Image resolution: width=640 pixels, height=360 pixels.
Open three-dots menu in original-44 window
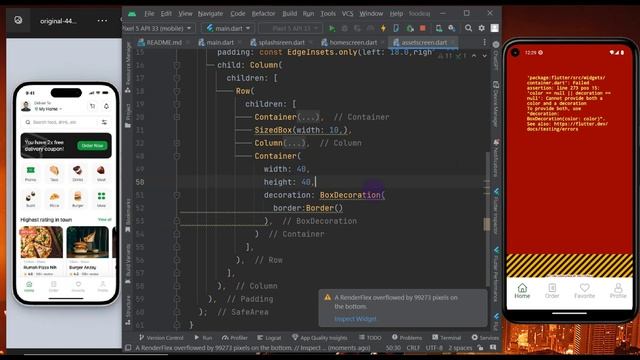pos(102,20)
